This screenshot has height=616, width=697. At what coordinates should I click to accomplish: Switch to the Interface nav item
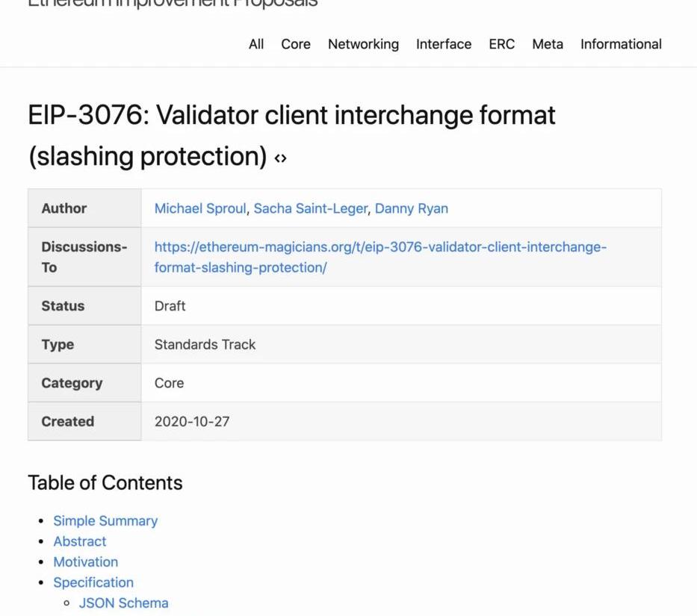[444, 44]
